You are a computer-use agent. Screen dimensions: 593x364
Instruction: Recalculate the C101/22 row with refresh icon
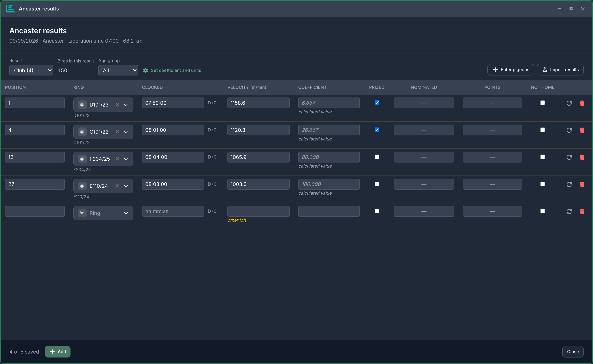coord(569,130)
